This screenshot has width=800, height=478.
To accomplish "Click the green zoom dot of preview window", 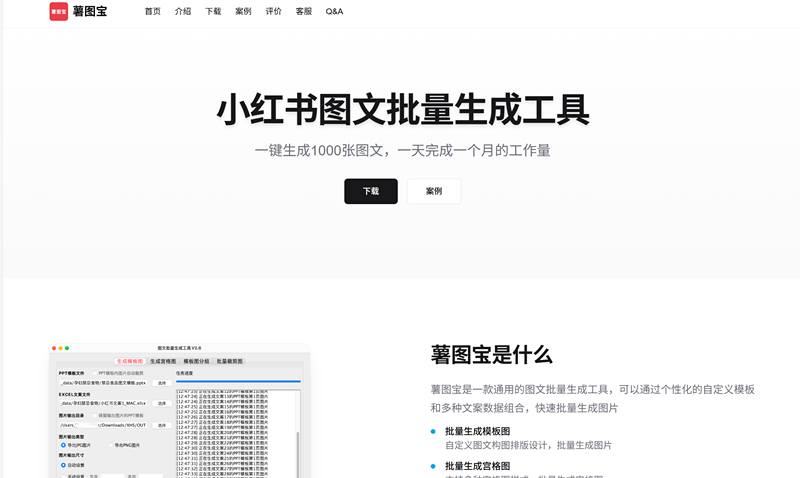I will coord(67,348).
